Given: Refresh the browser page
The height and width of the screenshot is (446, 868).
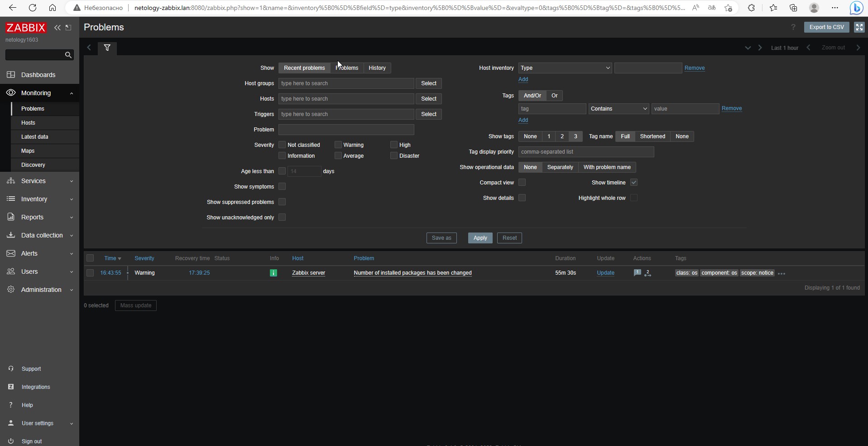Looking at the screenshot, I should click(33, 8).
